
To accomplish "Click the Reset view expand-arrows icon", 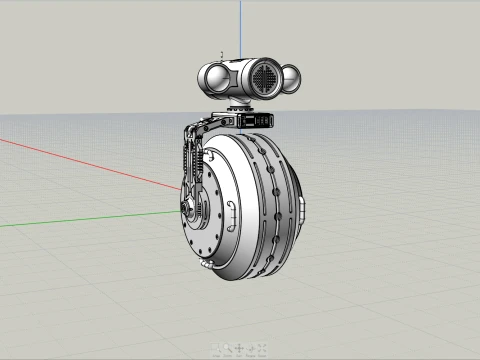I will click(x=262, y=349).
